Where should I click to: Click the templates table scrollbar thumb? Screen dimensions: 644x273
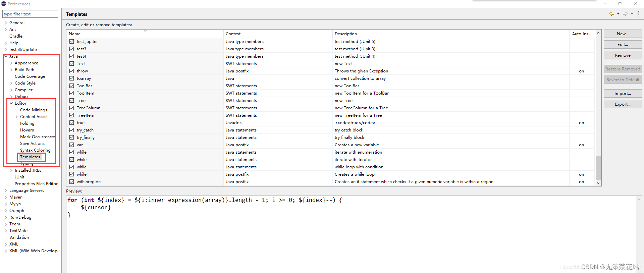click(x=598, y=168)
